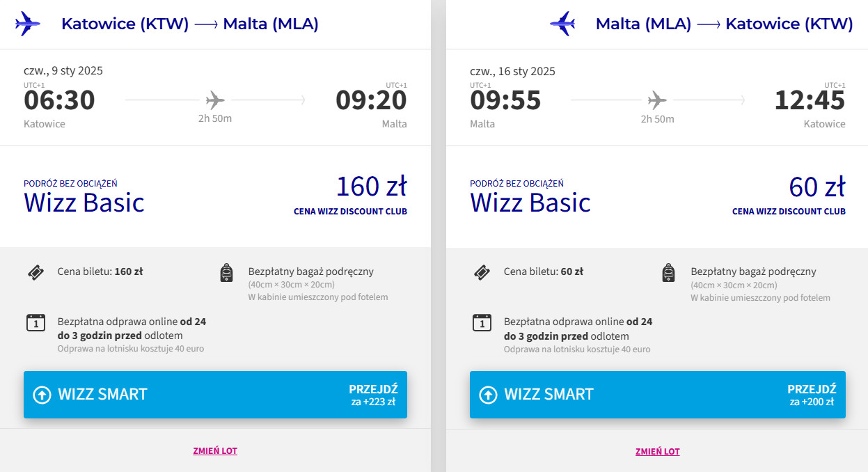Click the backpack icon in the Katowice–Malta panel

pyautogui.click(x=227, y=273)
